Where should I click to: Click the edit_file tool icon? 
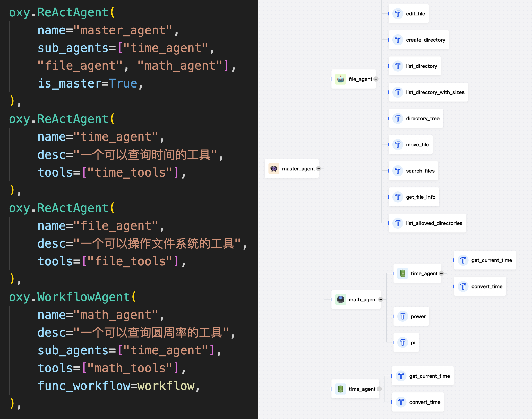pyautogui.click(x=398, y=14)
